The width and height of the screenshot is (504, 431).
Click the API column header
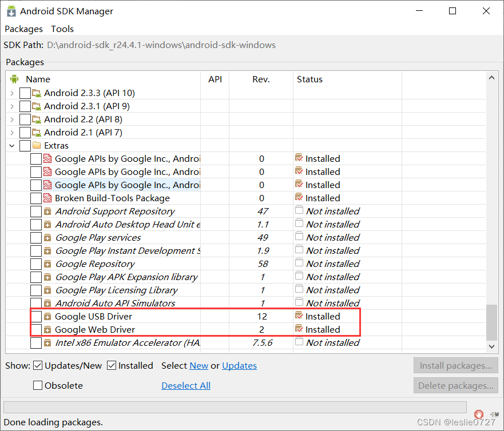pos(215,79)
